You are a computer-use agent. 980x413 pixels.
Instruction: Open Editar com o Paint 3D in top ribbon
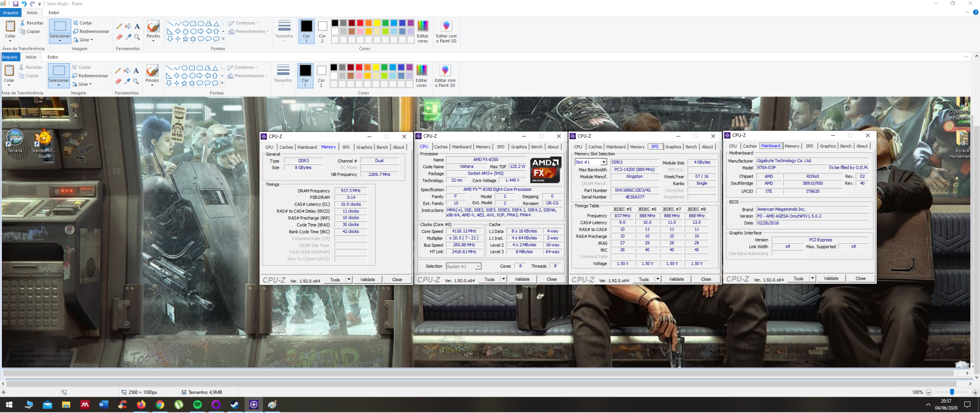pos(446,32)
